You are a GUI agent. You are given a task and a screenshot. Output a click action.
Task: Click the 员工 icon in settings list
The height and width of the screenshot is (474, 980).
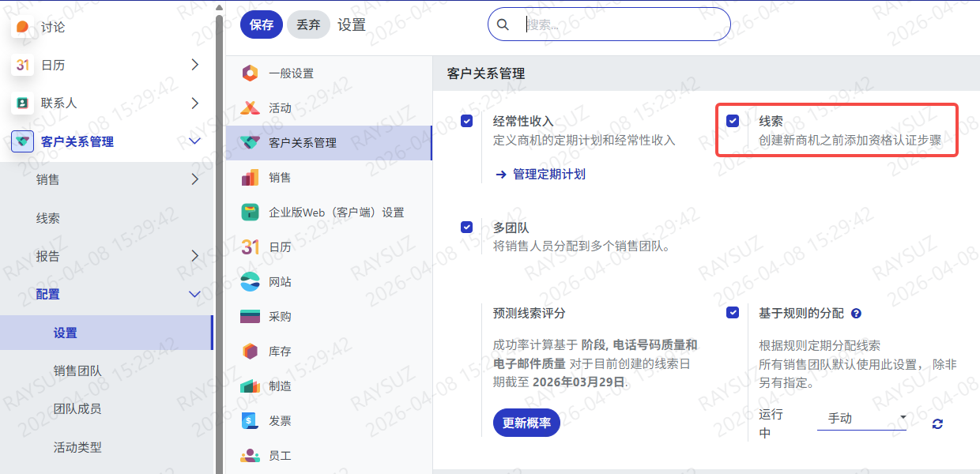(x=250, y=456)
